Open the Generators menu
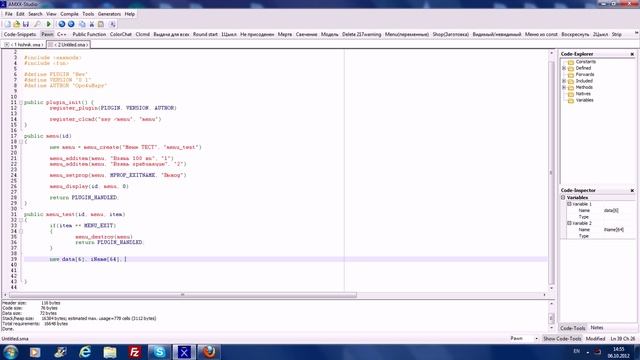 coord(109,14)
